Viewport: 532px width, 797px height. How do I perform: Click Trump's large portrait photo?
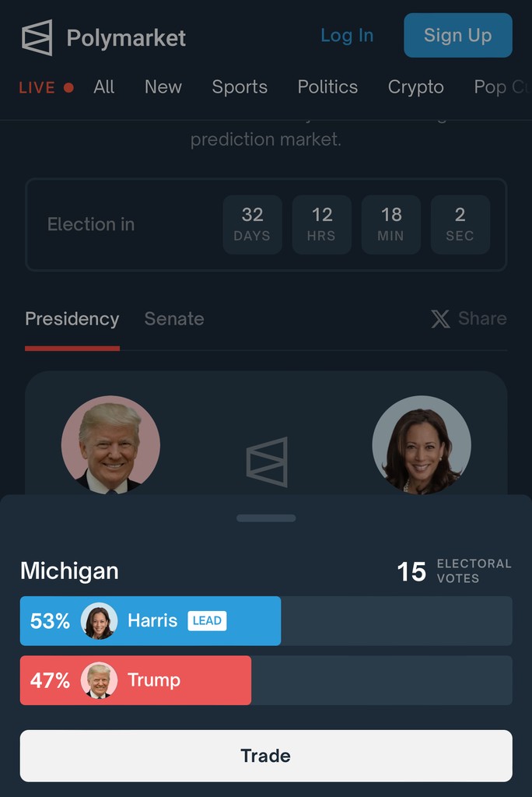(110, 444)
